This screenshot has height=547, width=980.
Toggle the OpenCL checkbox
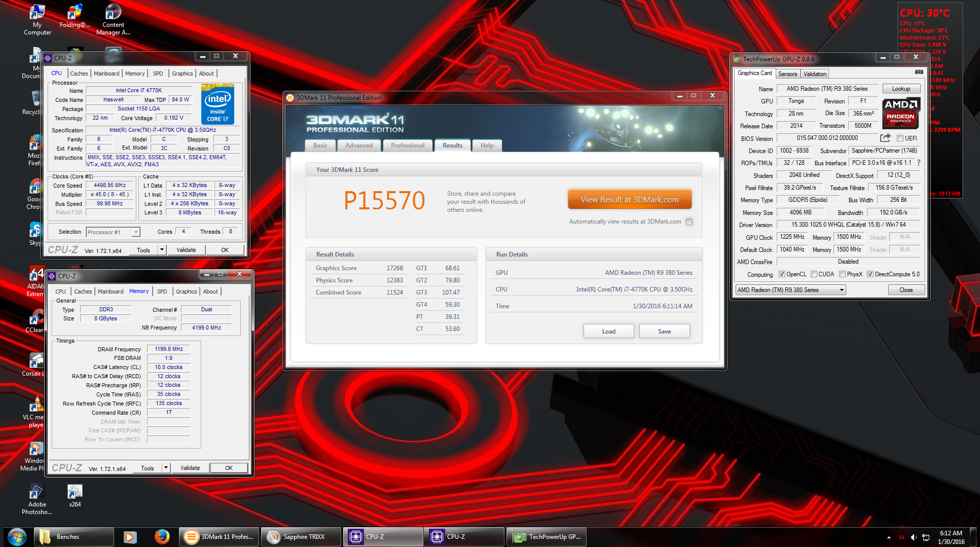[x=782, y=274]
